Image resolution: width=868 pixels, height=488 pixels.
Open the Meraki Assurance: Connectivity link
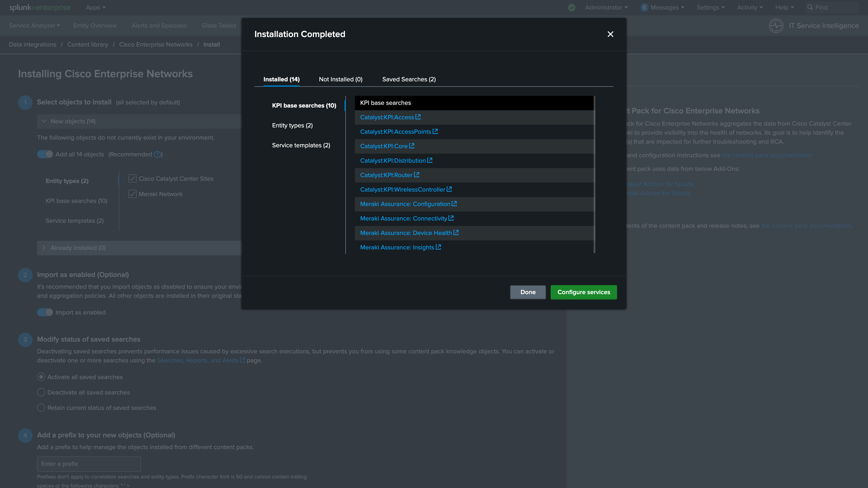403,218
